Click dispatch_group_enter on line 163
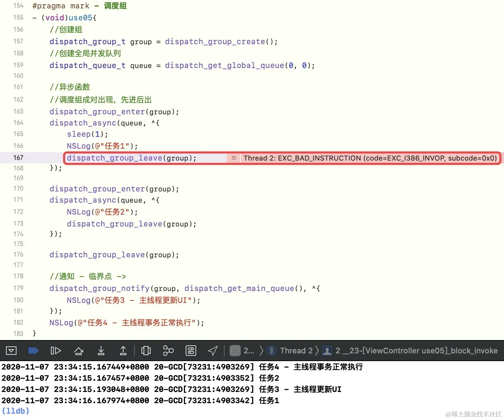 pos(97,112)
